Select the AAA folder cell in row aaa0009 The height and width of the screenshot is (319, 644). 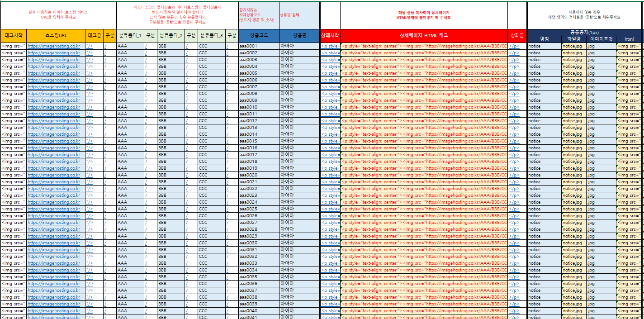point(130,100)
